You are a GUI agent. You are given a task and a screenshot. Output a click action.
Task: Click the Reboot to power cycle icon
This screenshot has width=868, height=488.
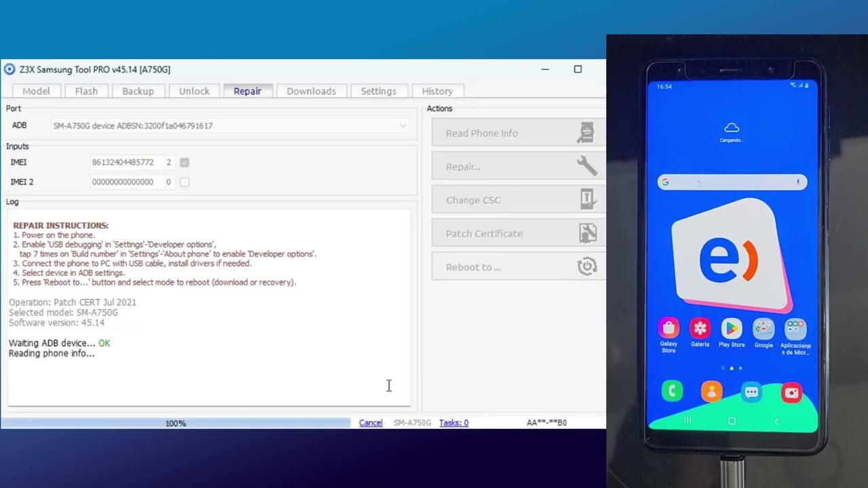[x=587, y=266]
